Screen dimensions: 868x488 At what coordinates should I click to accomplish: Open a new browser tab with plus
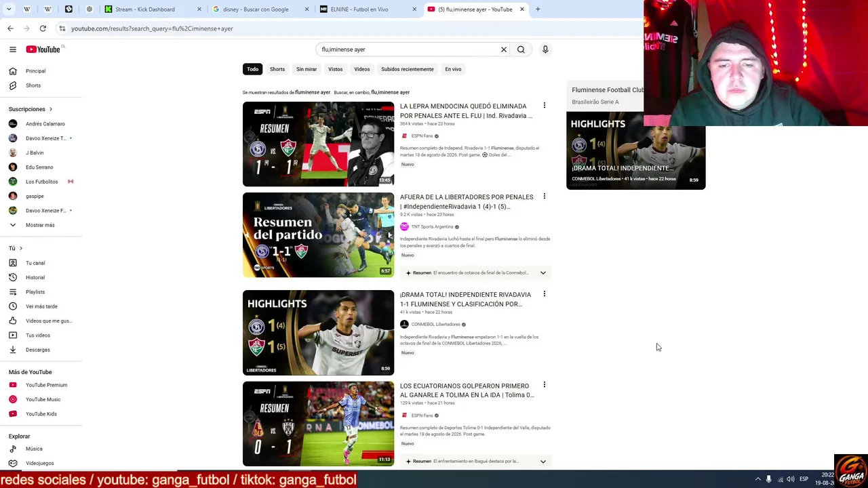point(538,9)
